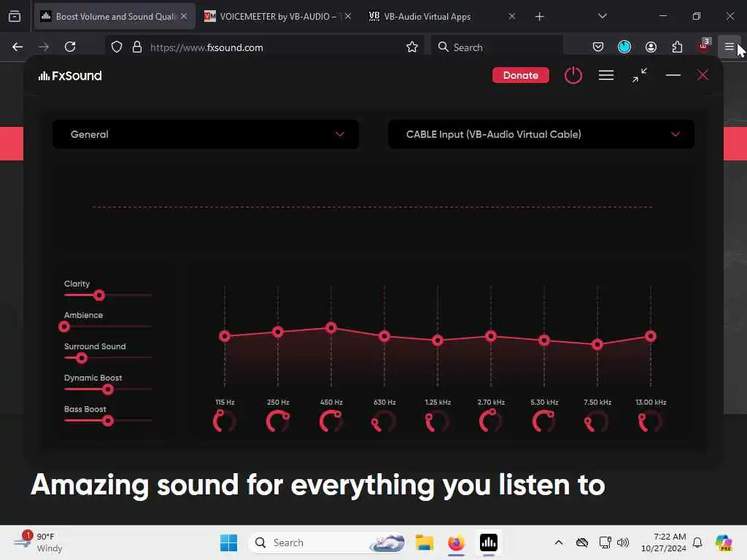Click the 115 Hz frequency knob

(225, 421)
